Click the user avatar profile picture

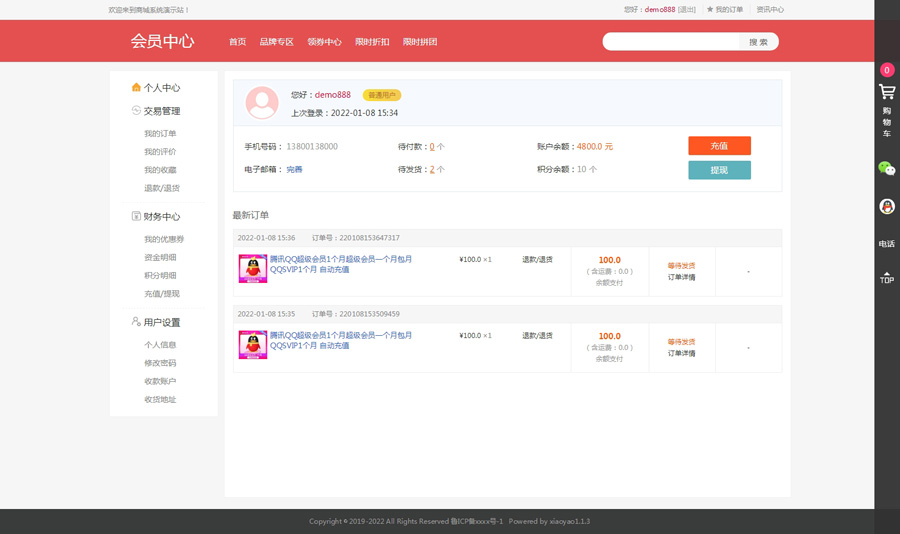[x=262, y=103]
